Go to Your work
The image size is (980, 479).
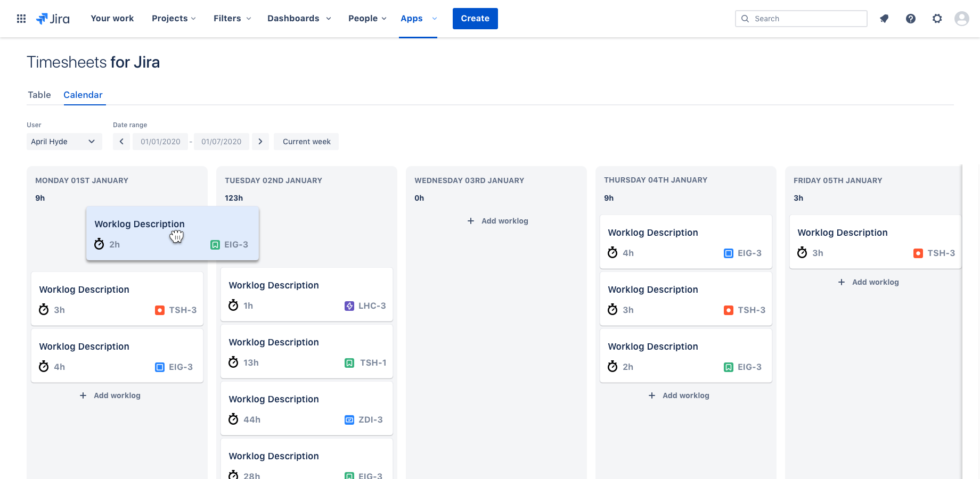pyautogui.click(x=112, y=19)
